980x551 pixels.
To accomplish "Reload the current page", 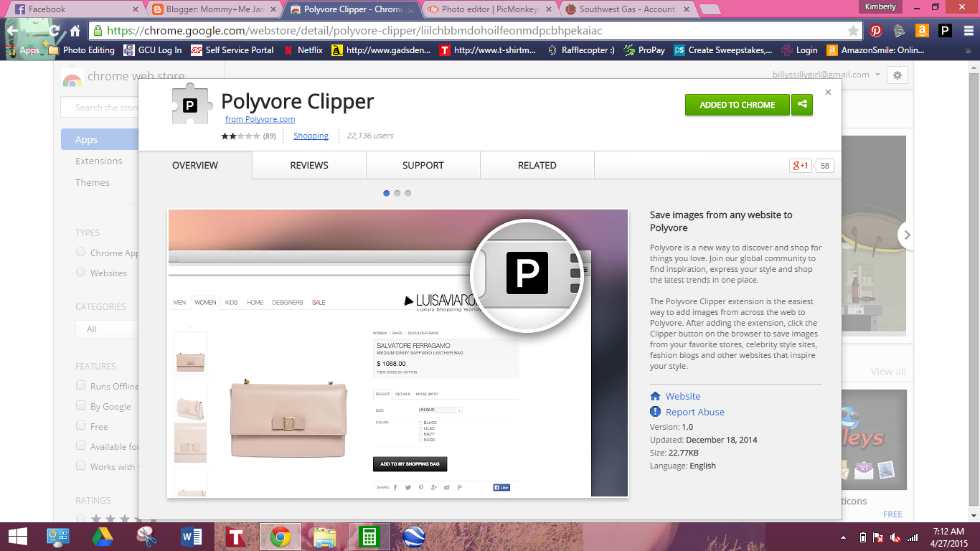I will point(54,31).
